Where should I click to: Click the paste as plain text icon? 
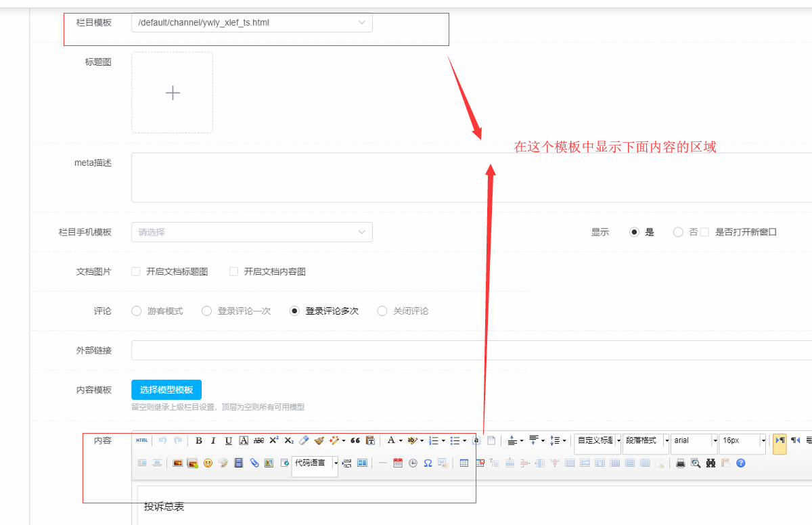[x=370, y=440]
